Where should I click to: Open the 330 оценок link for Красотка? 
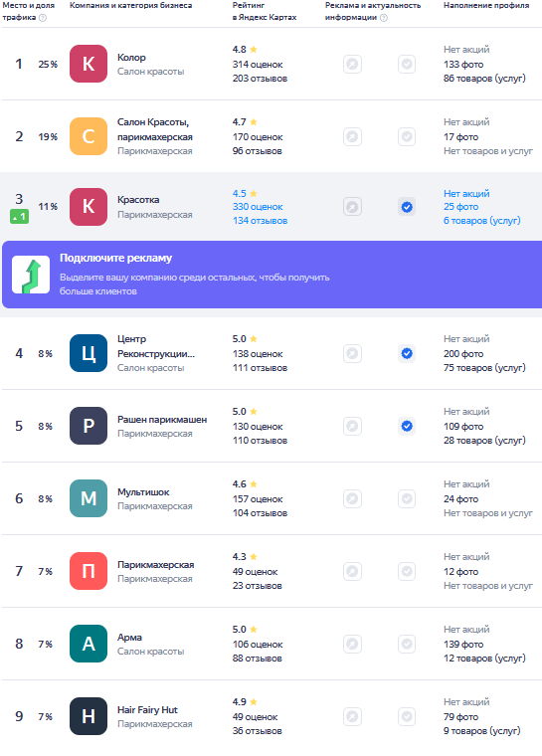(x=258, y=206)
